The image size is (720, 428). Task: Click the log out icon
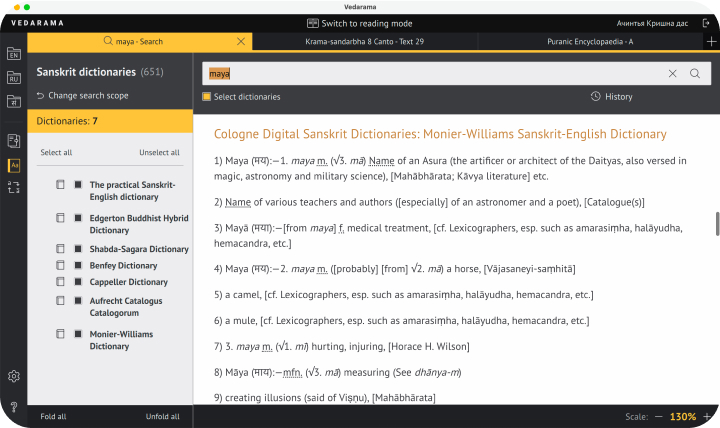pyautogui.click(x=705, y=23)
